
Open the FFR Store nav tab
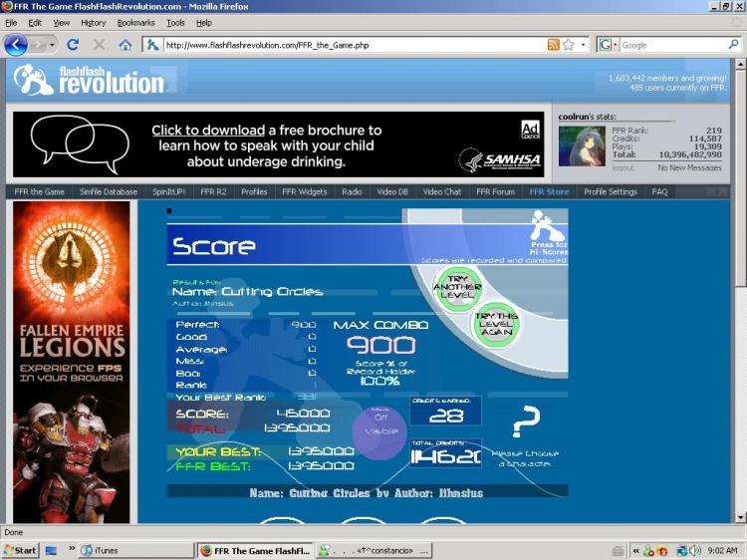coord(549,191)
